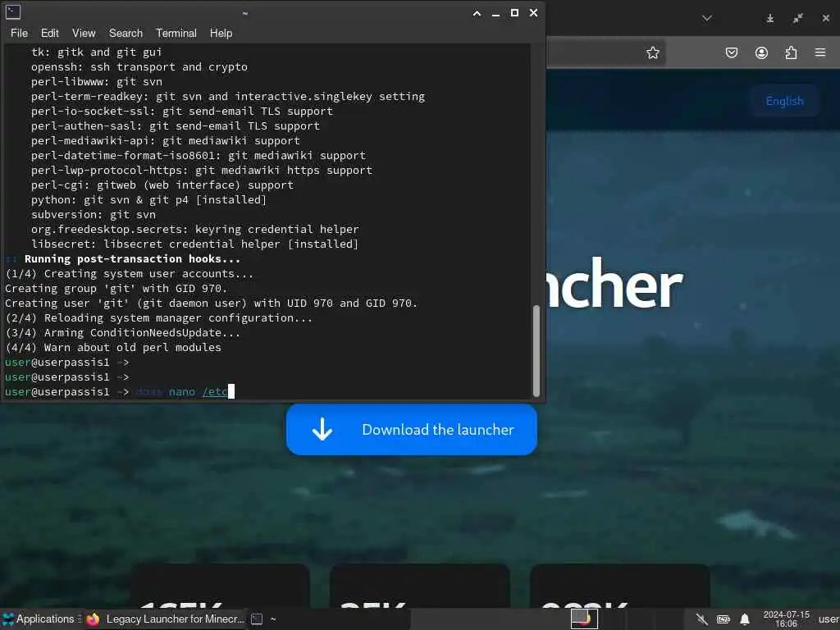Open the Help menu in terminal

click(221, 33)
